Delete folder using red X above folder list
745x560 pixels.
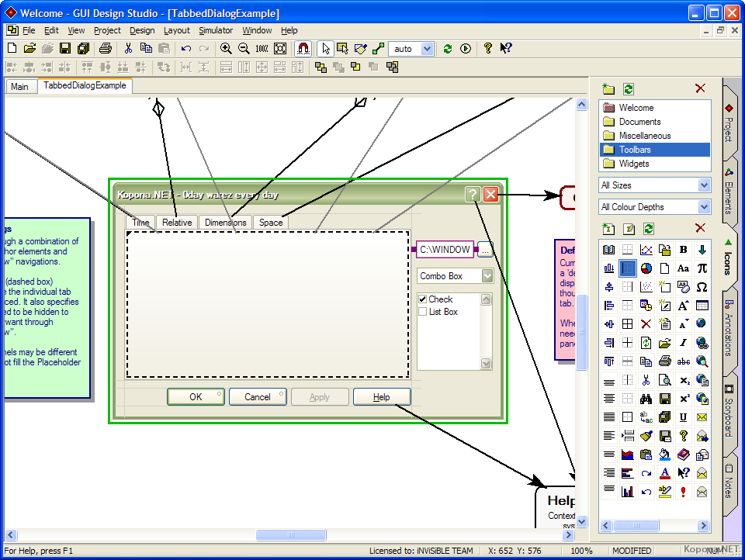(700, 88)
